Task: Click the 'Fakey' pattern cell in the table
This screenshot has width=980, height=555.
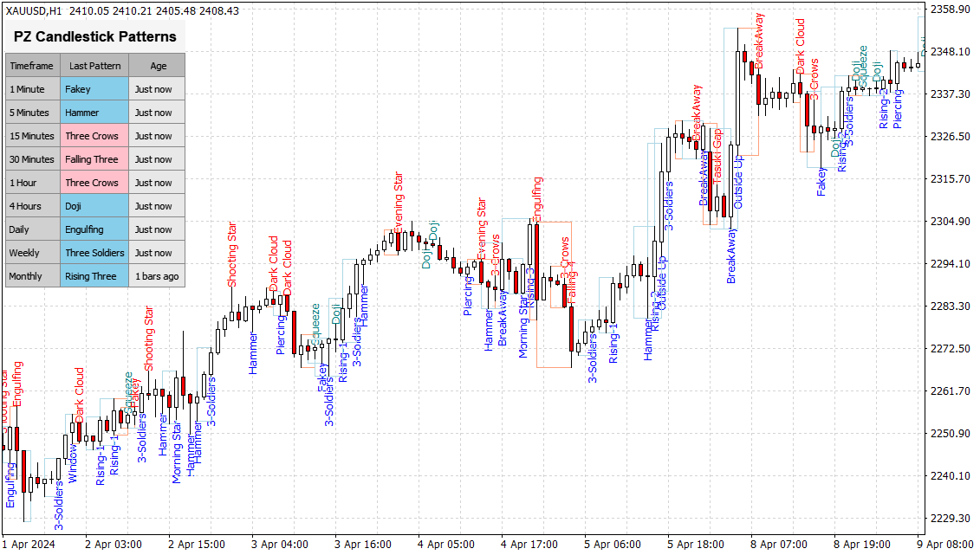Action: (x=95, y=89)
